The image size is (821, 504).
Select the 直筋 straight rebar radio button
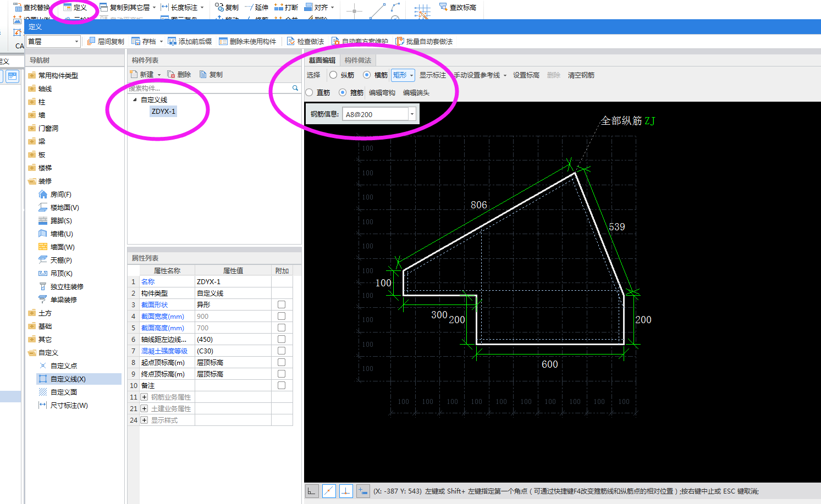tap(309, 92)
